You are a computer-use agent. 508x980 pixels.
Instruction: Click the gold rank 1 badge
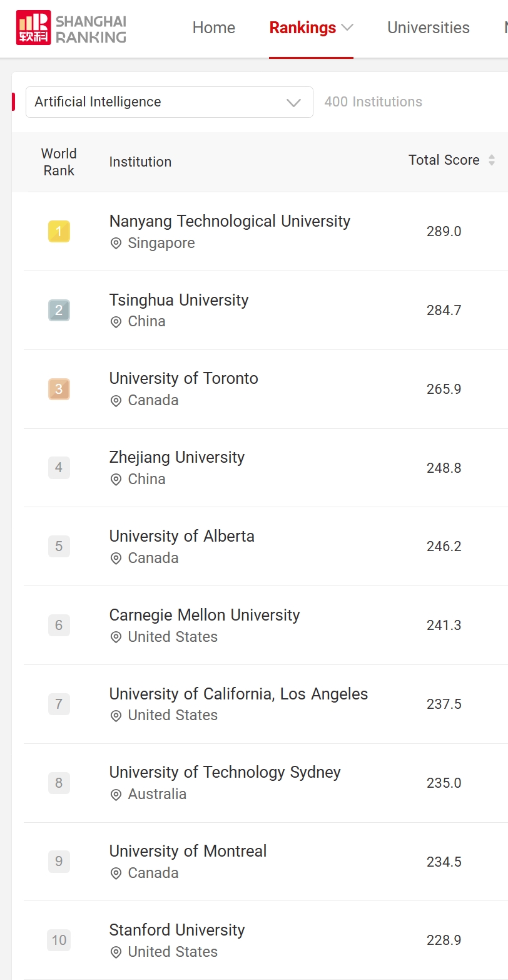click(x=59, y=232)
